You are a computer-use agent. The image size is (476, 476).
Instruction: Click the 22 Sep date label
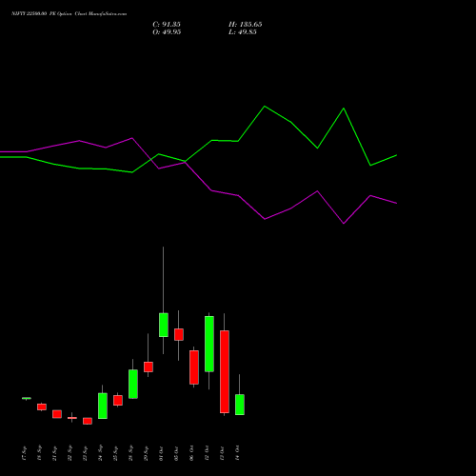coord(69,453)
